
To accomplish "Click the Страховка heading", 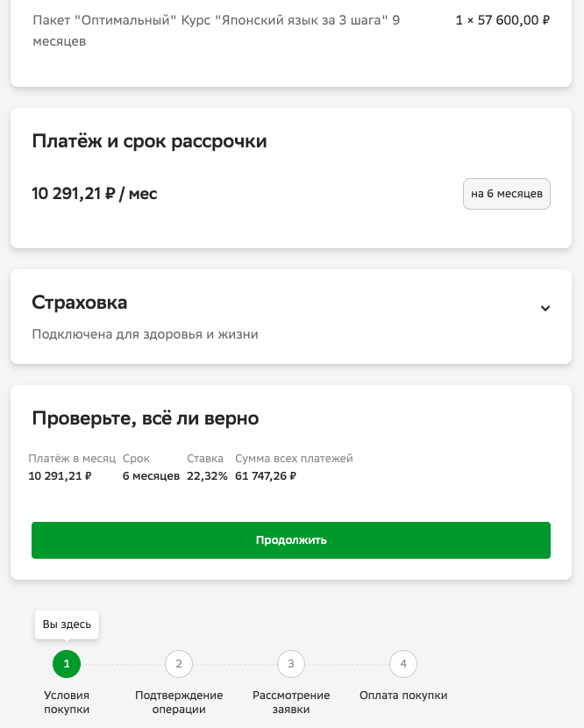I will 80,303.
